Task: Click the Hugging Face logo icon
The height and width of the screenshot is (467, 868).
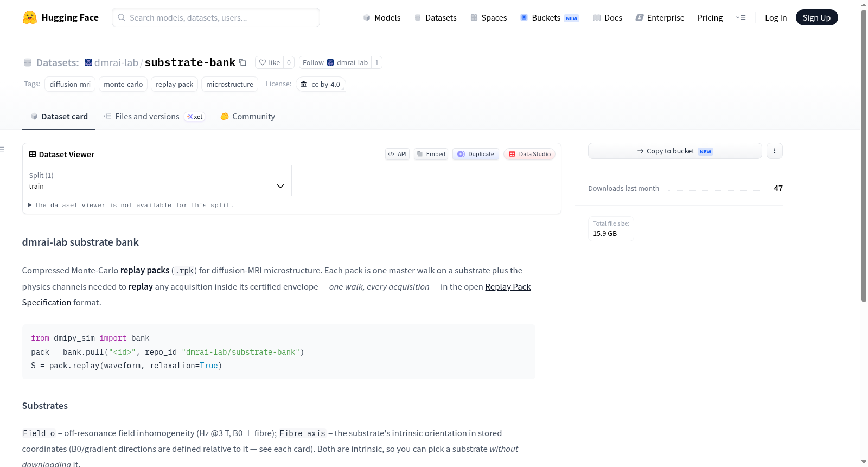Action: (30, 17)
